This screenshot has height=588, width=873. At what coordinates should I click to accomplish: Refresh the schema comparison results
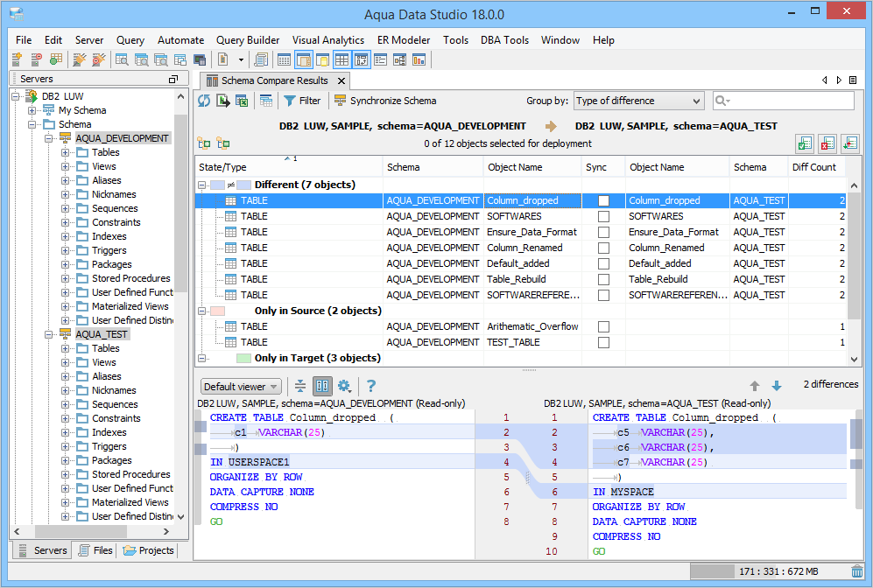click(204, 101)
